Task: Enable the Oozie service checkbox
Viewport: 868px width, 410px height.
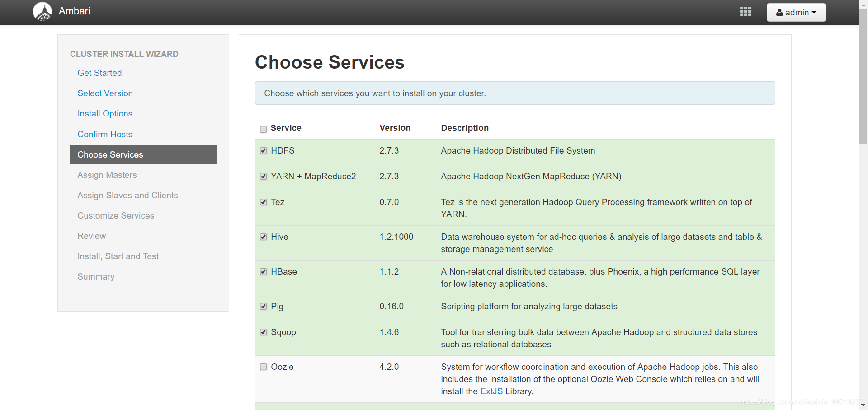Action: [x=264, y=367]
